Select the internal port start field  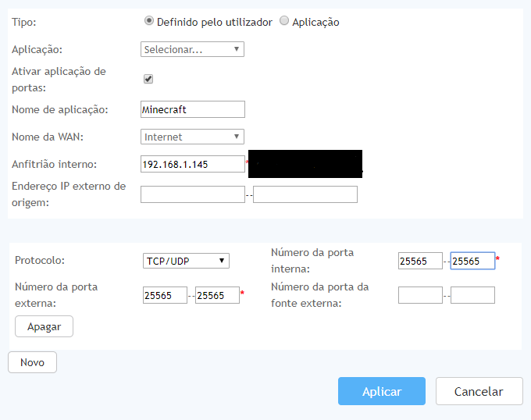click(419, 261)
